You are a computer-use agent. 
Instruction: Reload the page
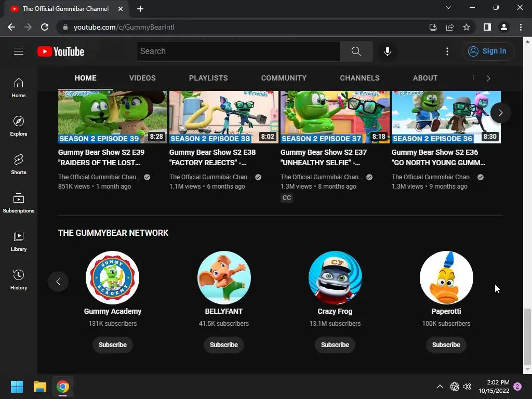(45, 27)
